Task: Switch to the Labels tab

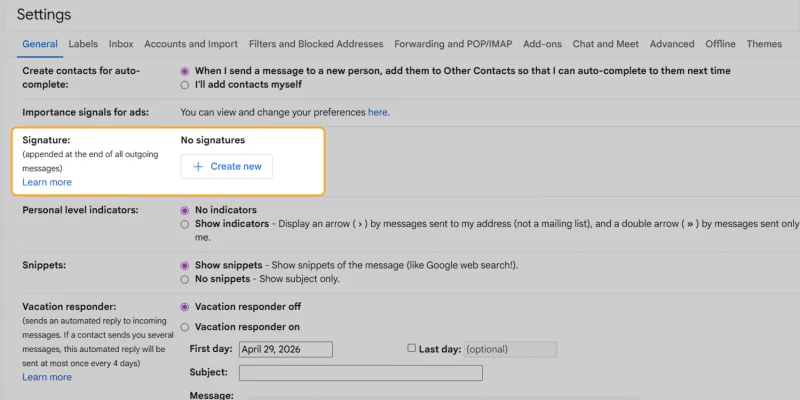Action: click(83, 44)
